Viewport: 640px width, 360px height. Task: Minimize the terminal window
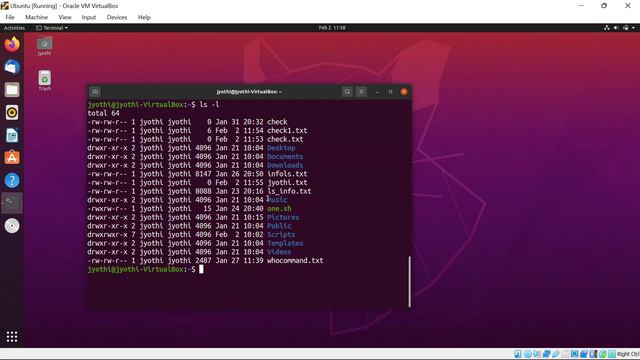pyautogui.click(x=377, y=92)
